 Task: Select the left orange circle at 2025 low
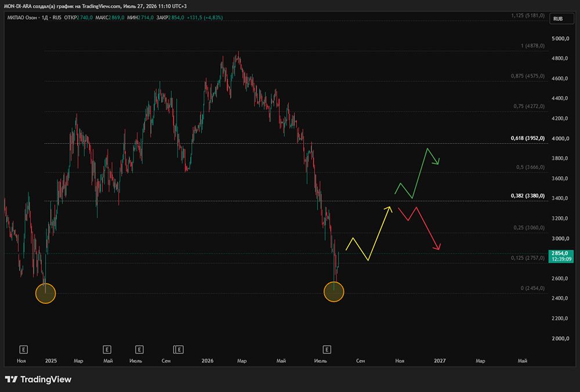coord(45,293)
